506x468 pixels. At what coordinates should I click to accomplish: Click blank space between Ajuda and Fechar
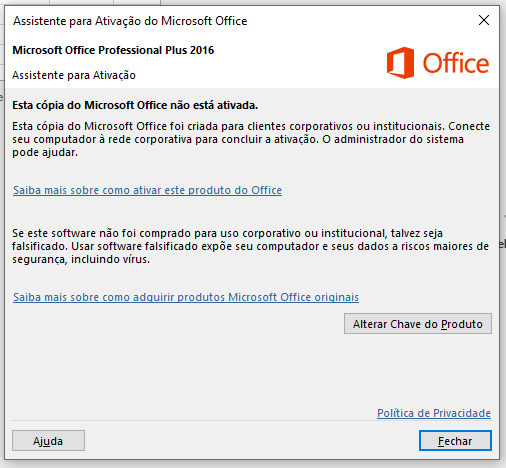(x=252, y=441)
